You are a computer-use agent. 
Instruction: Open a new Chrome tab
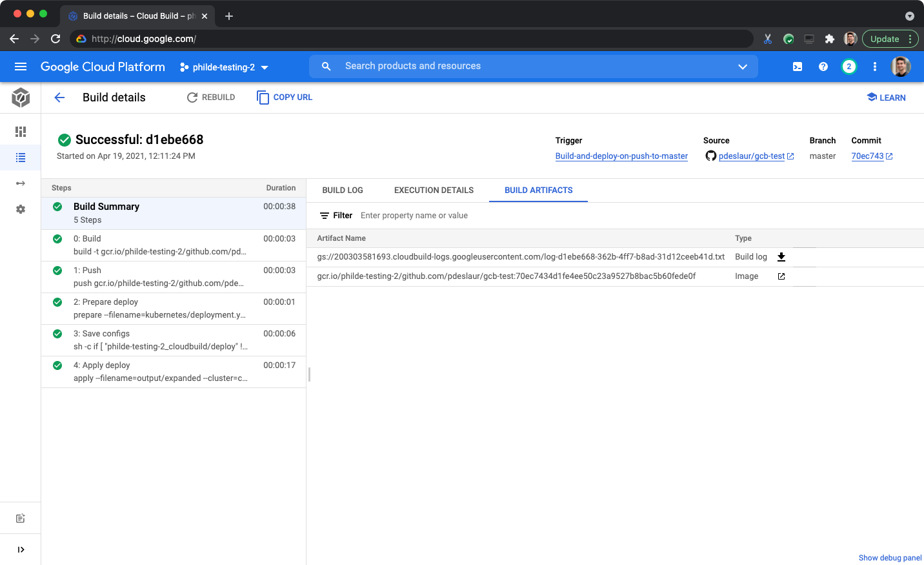pyautogui.click(x=229, y=16)
